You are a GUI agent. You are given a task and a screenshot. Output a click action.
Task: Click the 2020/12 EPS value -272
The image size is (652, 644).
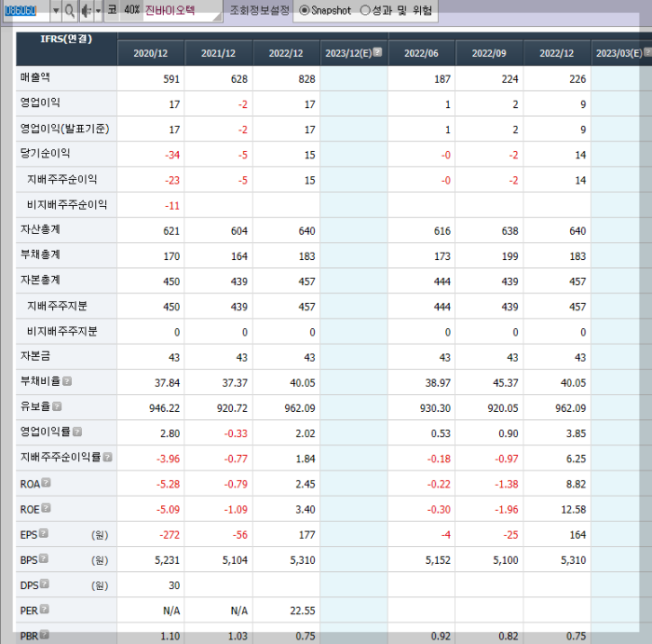(170, 535)
